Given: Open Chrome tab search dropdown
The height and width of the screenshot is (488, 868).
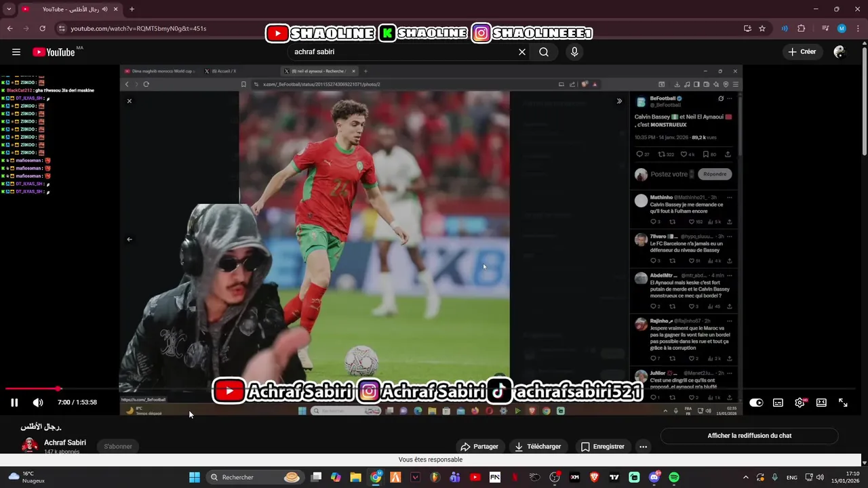Looking at the screenshot, I should [x=9, y=9].
